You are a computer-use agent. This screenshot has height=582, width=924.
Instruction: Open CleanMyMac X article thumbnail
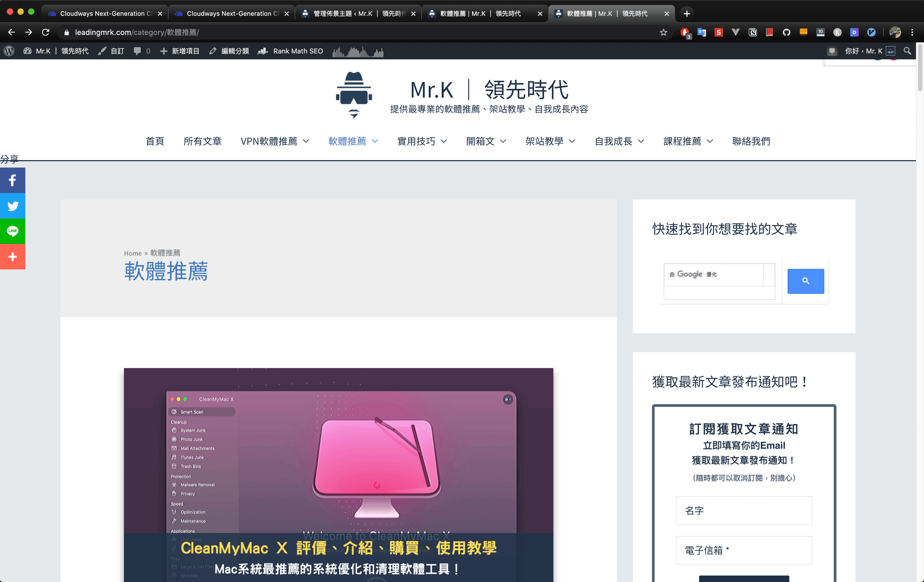pos(339,475)
